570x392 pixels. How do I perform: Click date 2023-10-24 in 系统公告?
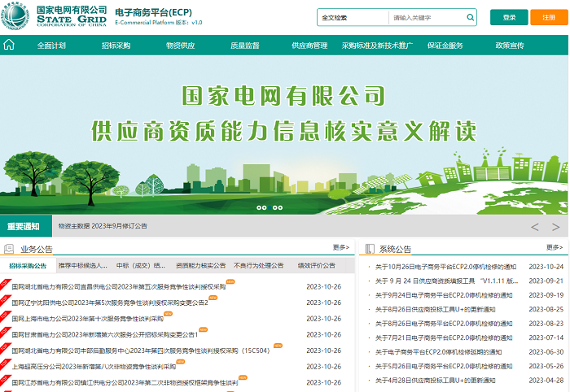[x=546, y=267]
